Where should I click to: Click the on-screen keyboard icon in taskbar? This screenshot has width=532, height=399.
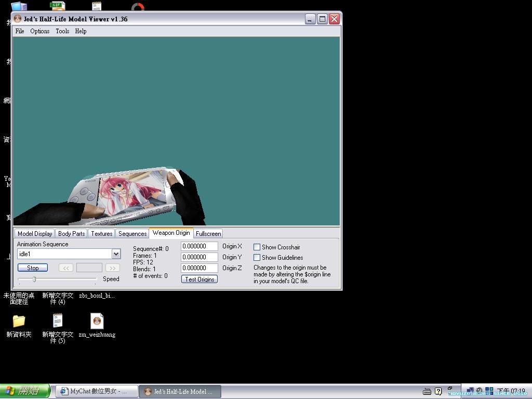(x=427, y=391)
